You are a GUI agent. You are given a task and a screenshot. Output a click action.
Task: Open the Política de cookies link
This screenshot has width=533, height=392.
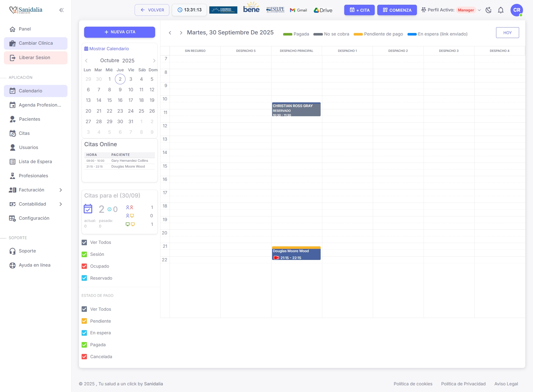tap(413, 384)
